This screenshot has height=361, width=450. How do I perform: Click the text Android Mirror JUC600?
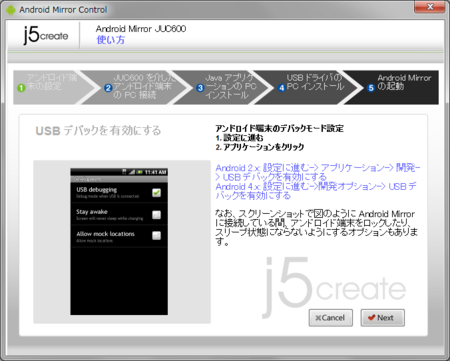pos(141,29)
